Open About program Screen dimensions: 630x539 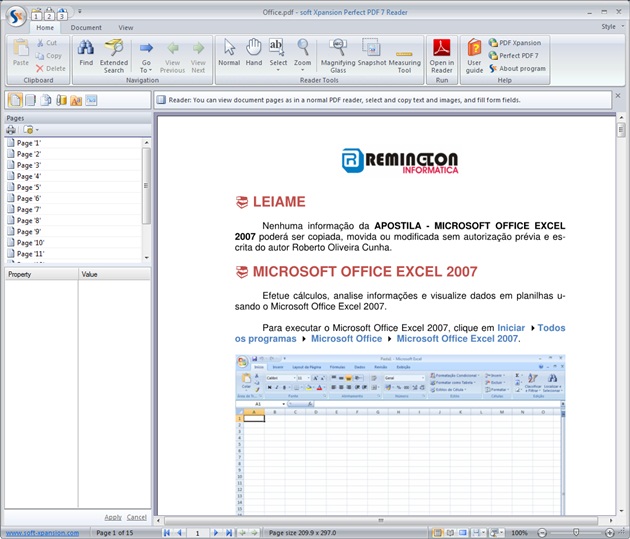pyautogui.click(x=518, y=69)
